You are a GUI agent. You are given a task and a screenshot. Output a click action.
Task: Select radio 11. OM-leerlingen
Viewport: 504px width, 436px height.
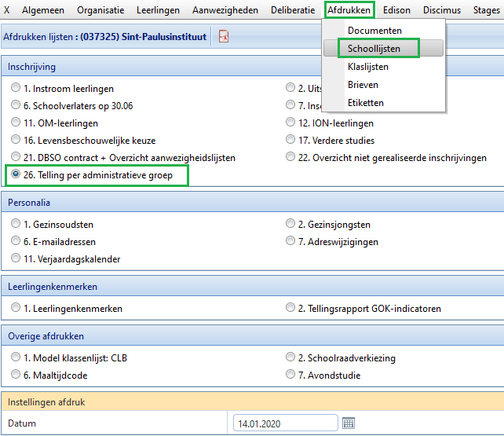point(16,123)
